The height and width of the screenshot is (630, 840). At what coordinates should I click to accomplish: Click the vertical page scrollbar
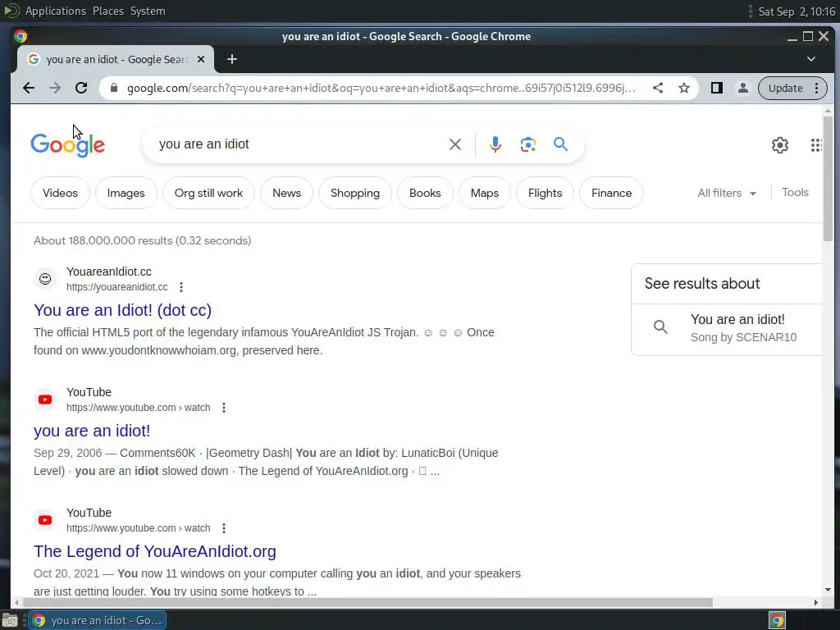click(x=829, y=178)
